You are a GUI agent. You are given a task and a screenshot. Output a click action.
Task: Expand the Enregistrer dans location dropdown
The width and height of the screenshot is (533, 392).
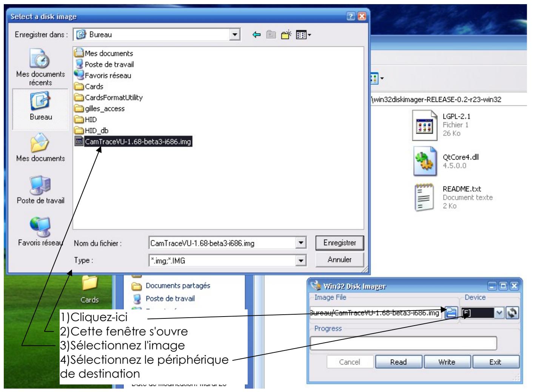point(236,35)
